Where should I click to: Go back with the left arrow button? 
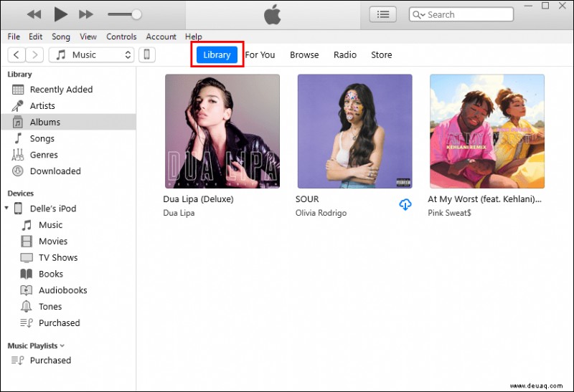(x=17, y=55)
